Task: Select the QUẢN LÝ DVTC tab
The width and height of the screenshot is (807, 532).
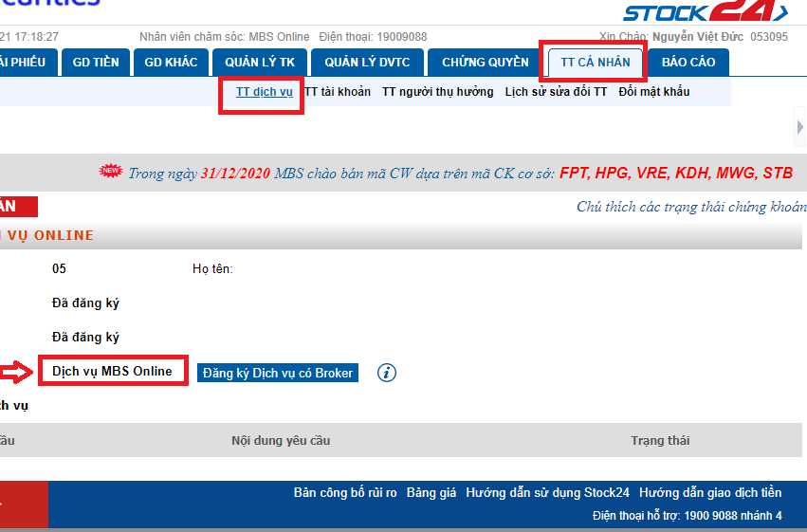Action: [367, 63]
